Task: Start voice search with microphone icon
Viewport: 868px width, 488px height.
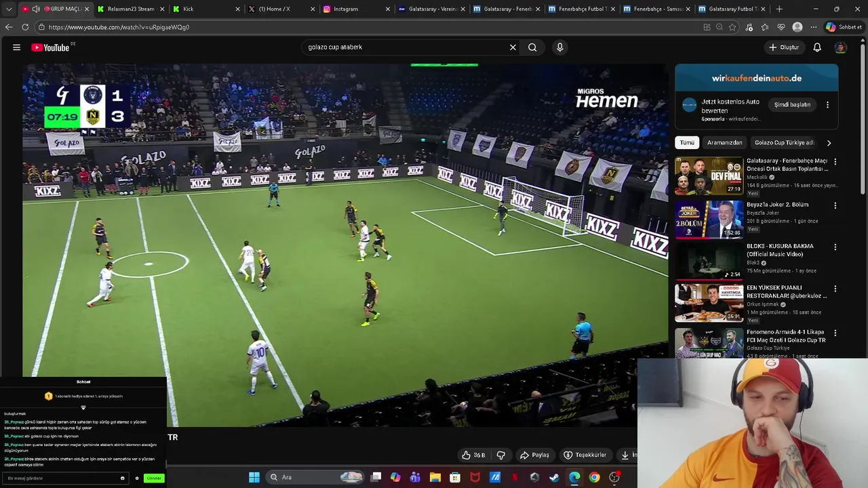Action: [559, 47]
